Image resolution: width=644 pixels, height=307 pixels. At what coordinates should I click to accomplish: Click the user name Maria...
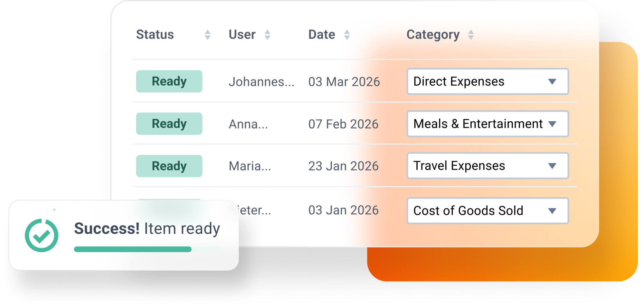[x=250, y=166]
